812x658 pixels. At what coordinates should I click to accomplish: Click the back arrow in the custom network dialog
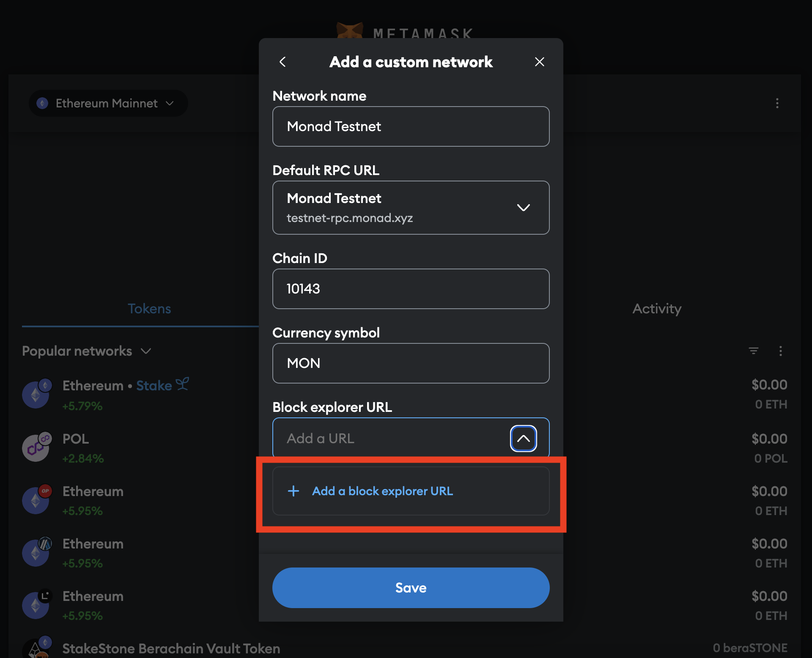click(283, 62)
